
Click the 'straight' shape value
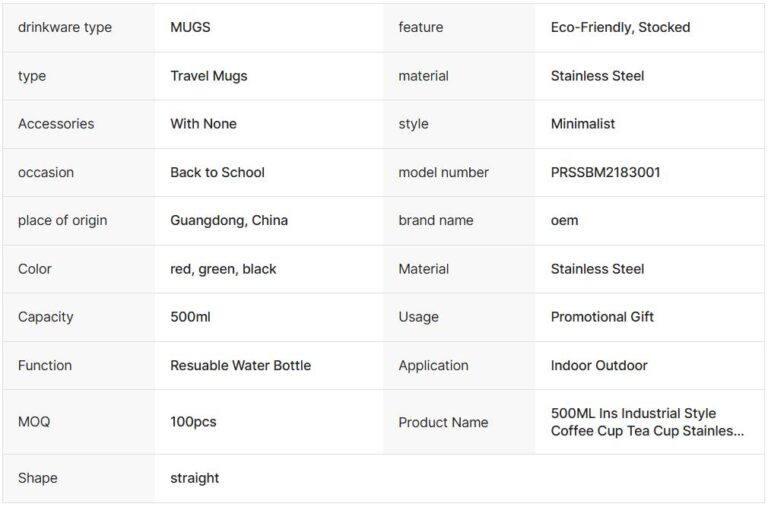pyautogui.click(x=194, y=478)
